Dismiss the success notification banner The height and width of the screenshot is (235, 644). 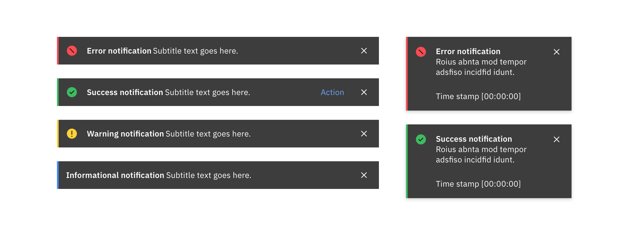364,92
